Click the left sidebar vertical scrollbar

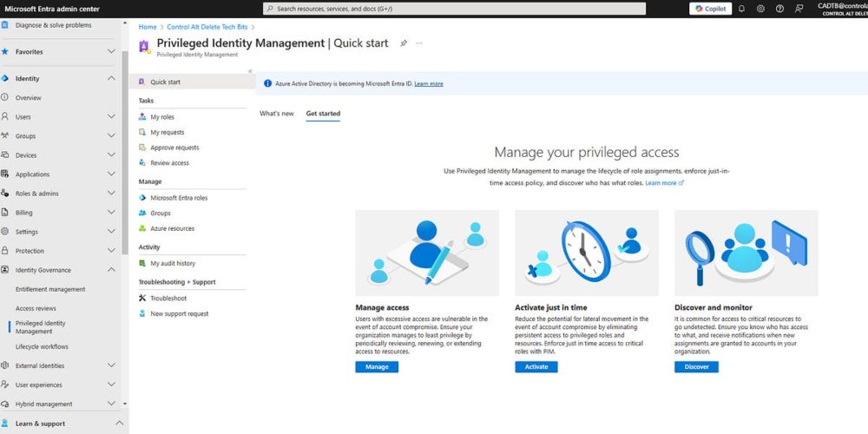point(124,152)
